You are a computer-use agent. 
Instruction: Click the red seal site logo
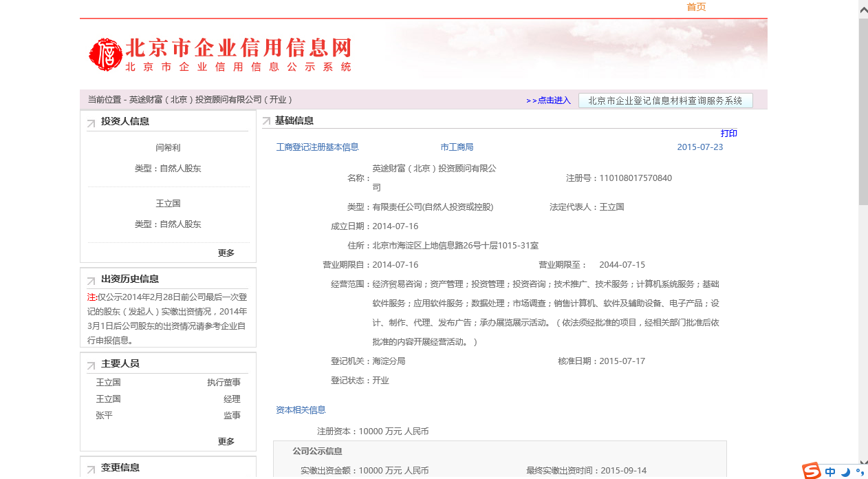point(105,54)
